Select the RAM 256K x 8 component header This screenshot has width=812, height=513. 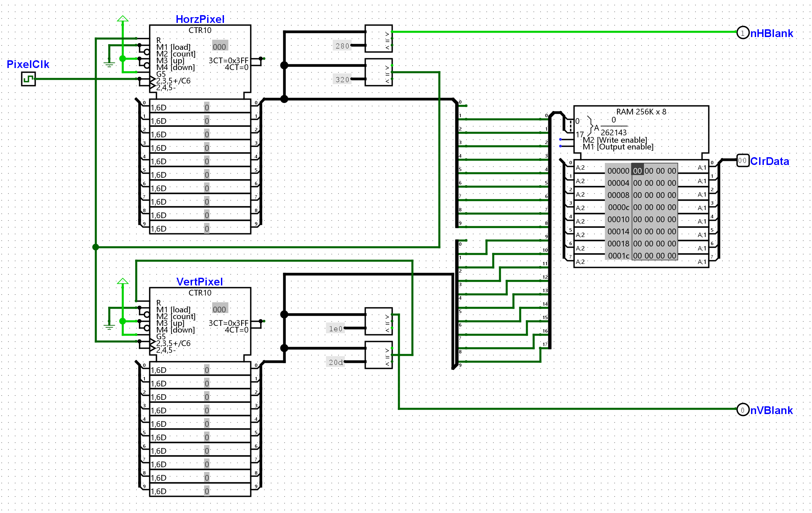(x=641, y=112)
